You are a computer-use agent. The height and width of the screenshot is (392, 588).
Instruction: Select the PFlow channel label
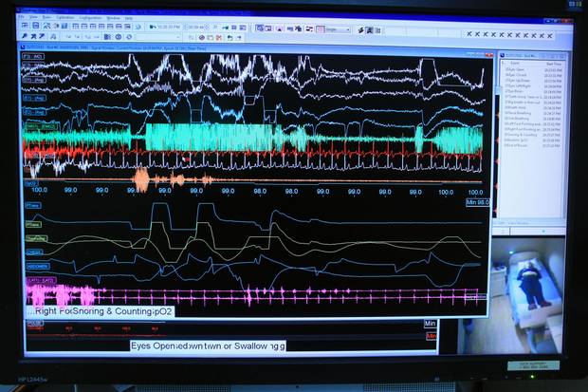click(x=33, y=224)
